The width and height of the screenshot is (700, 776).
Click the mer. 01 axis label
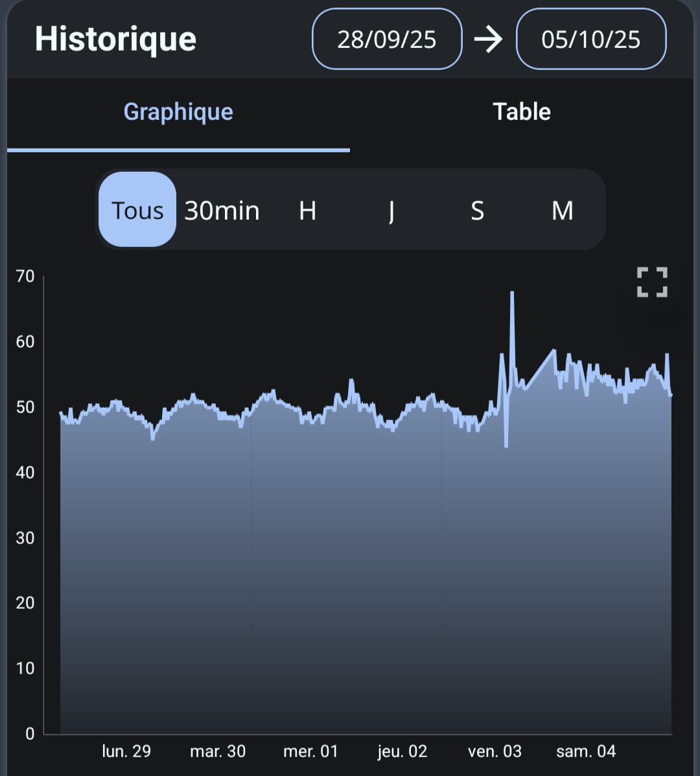[310, 751]
